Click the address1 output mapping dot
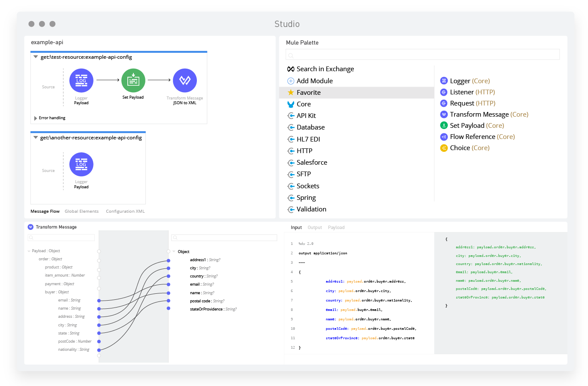Screen dimensions: 588x386 (169, 260)
